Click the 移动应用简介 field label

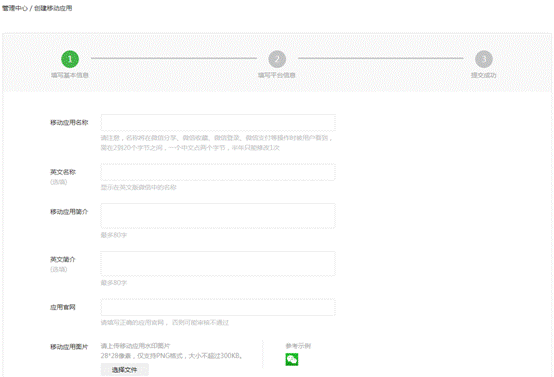pyautogui.click(x=69, y=212)
